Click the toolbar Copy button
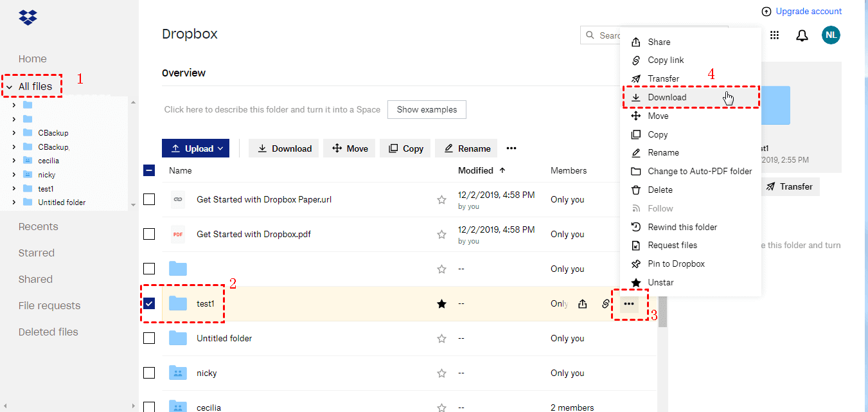This screenshot has width=868, height=412. coord(405,148)
